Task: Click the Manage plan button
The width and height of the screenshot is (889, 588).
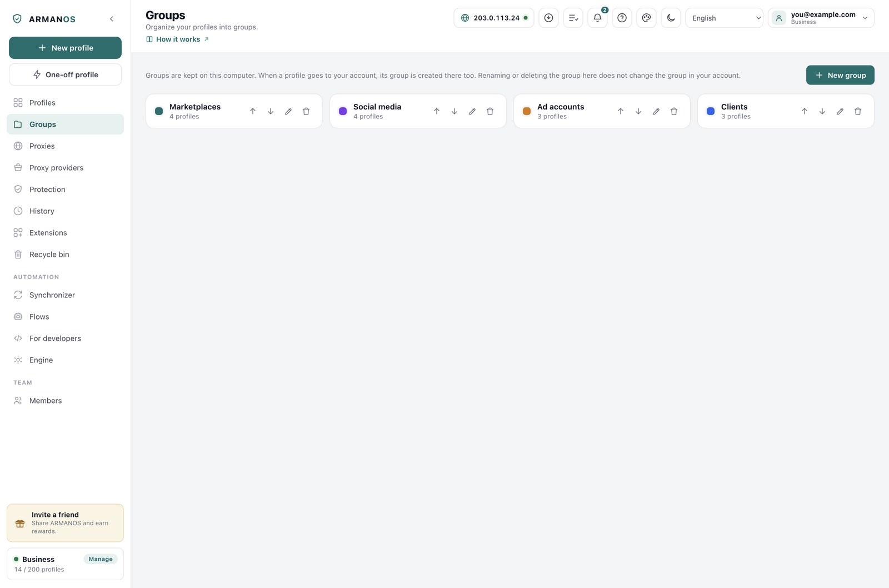Action: pyautogui.click(x=101, y=559)
